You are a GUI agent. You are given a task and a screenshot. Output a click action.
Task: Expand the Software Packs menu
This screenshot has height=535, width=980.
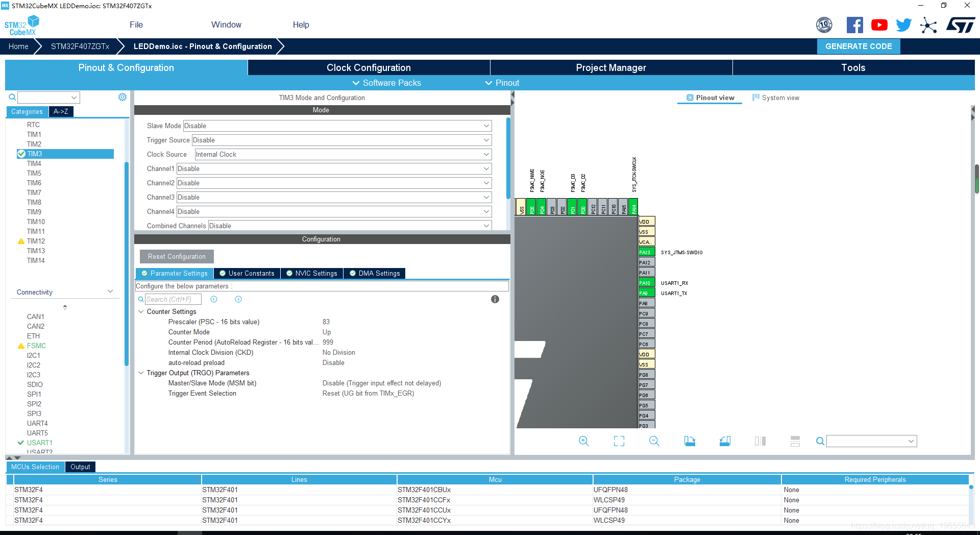point(386,83)
